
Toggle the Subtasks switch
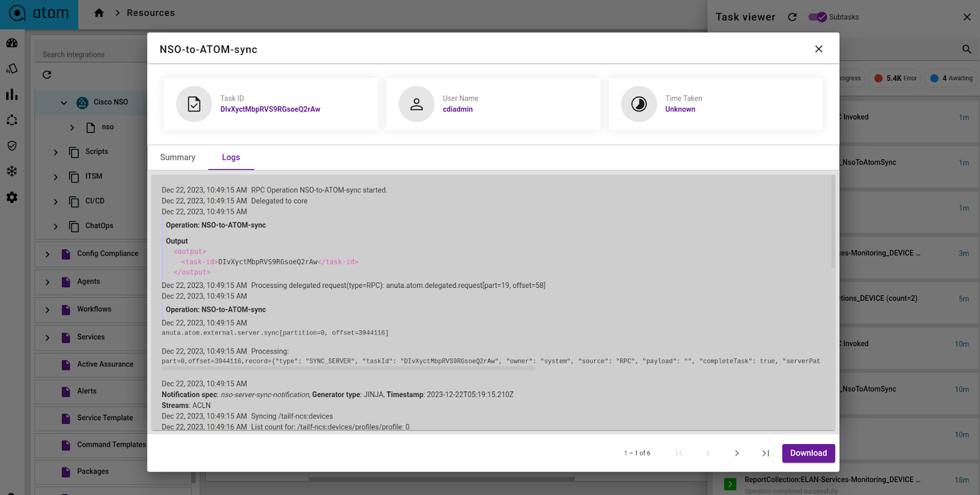tap(818, 17)
